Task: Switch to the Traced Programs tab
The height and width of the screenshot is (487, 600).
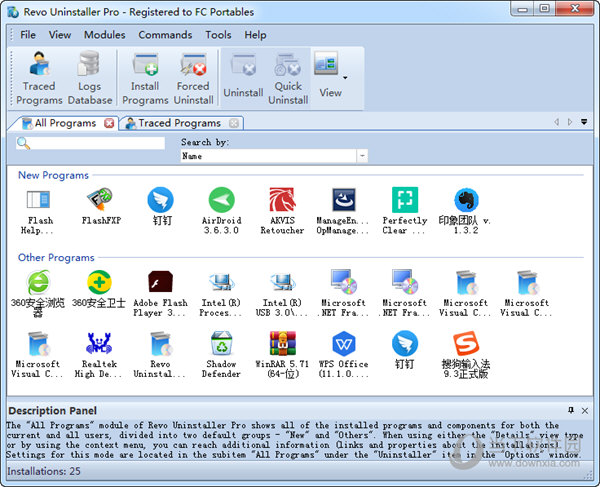Action: 179,123
